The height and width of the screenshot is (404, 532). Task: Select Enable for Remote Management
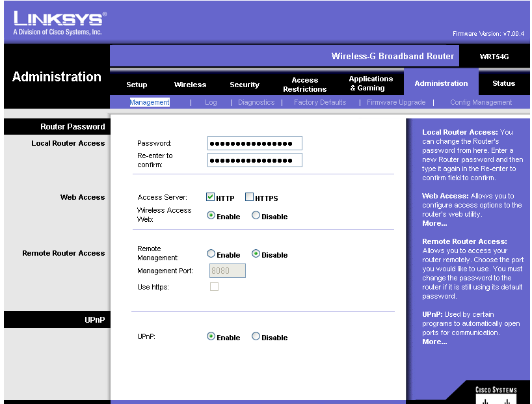click(211, 254)
